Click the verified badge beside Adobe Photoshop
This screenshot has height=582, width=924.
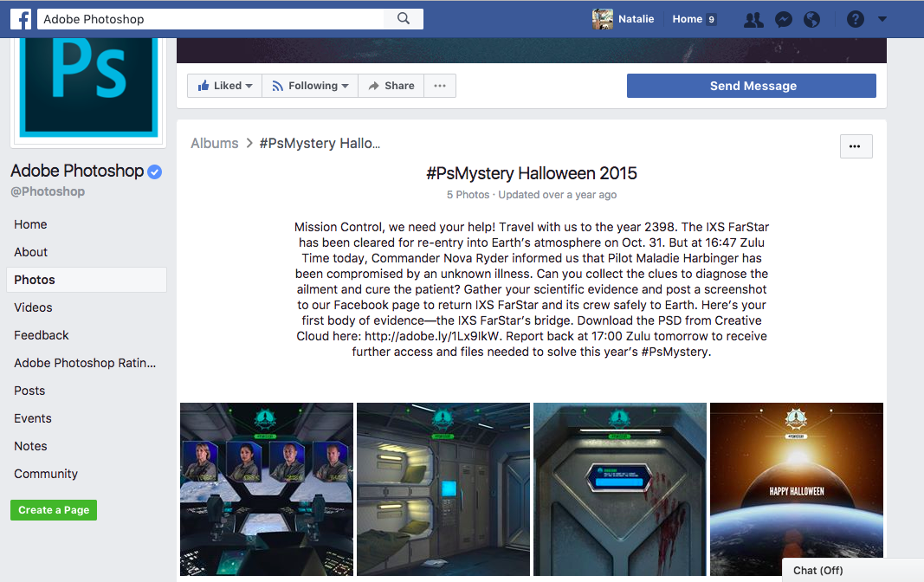coord(154,172)
